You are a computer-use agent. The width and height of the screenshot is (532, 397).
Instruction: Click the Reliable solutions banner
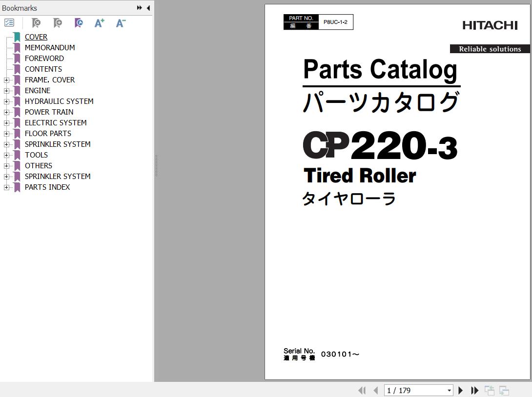[x=490, y=49]
